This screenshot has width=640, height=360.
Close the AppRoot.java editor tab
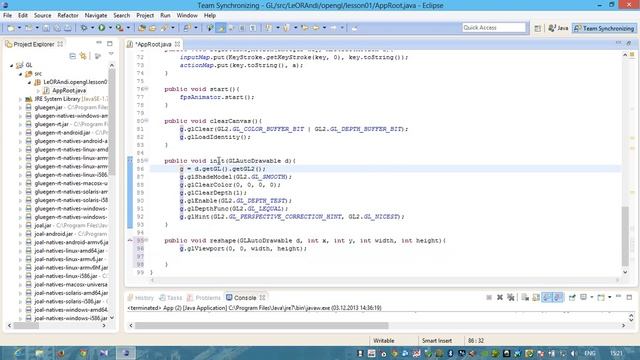coord(178,44)
